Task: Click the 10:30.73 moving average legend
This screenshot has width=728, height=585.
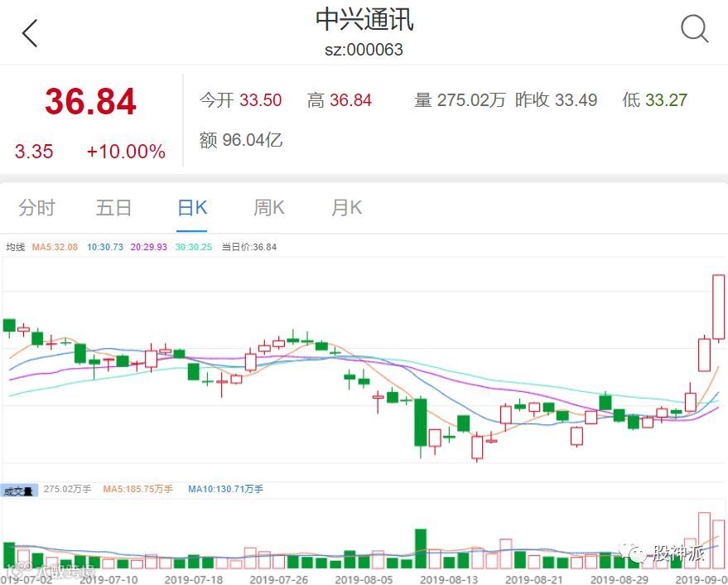Action: [105, 247]
